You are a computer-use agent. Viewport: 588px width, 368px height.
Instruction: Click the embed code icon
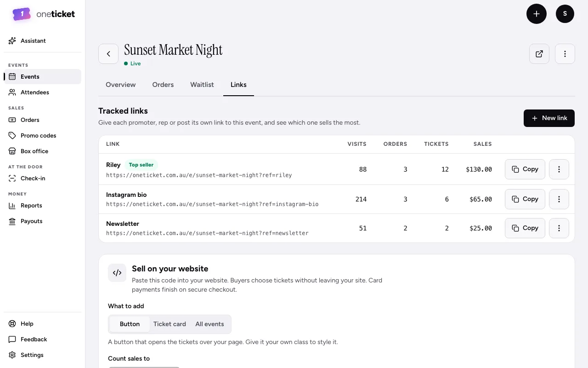coord(117,273)
